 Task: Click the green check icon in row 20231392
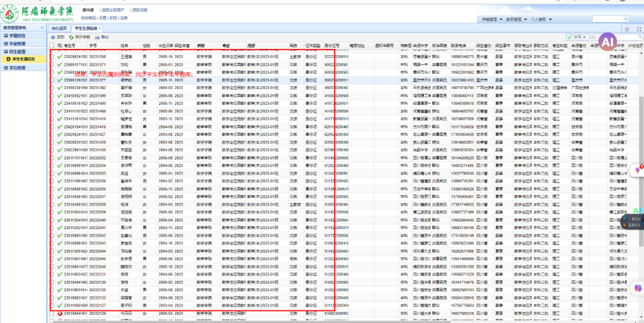(59, 87)
